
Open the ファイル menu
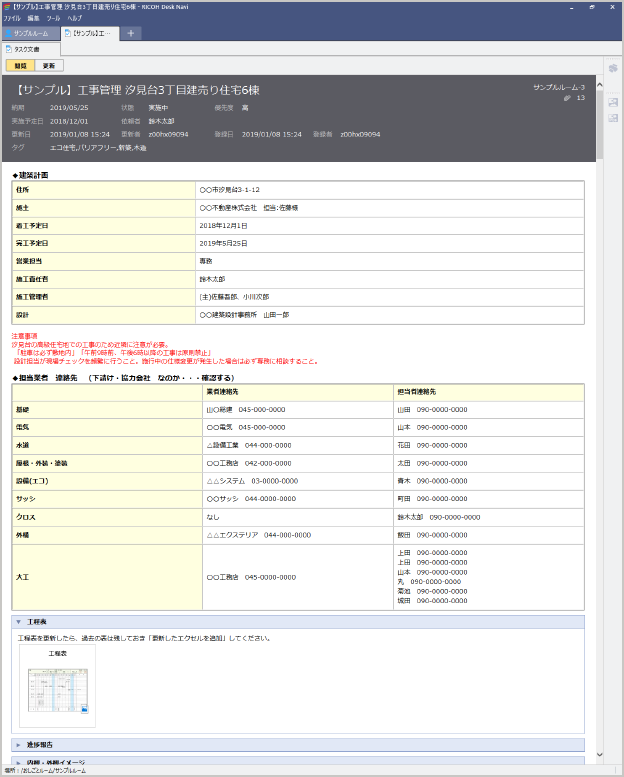tap(11, 18)
